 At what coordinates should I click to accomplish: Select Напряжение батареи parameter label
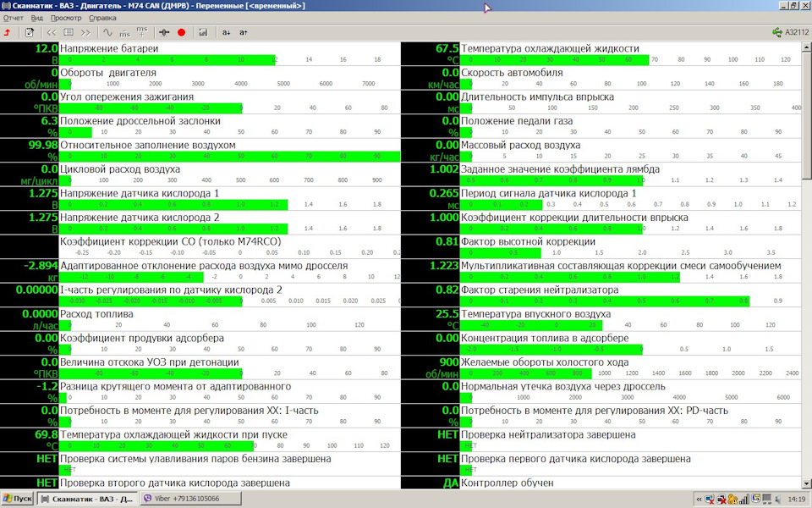coord(109,49)
